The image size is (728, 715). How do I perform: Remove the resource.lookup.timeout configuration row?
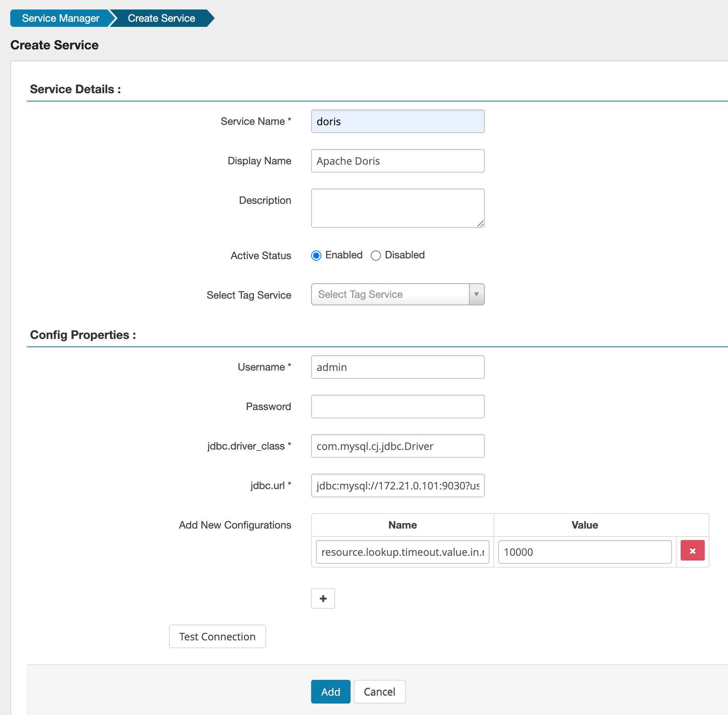click(x=692, y=550)
